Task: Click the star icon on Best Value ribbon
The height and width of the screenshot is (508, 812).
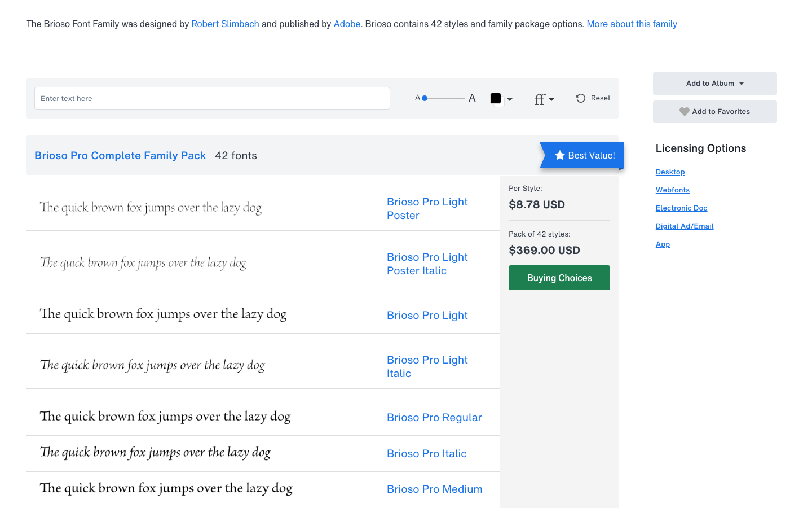Action: click(559, 155)
